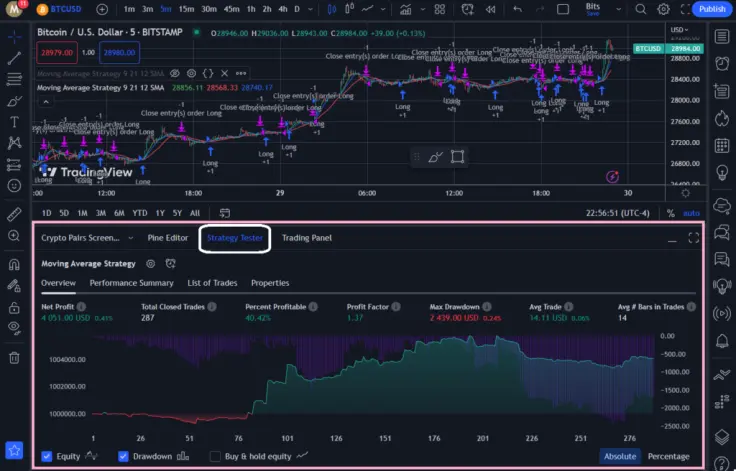Open chart settings gear in the top toolbar

click(x=663, y=9)
